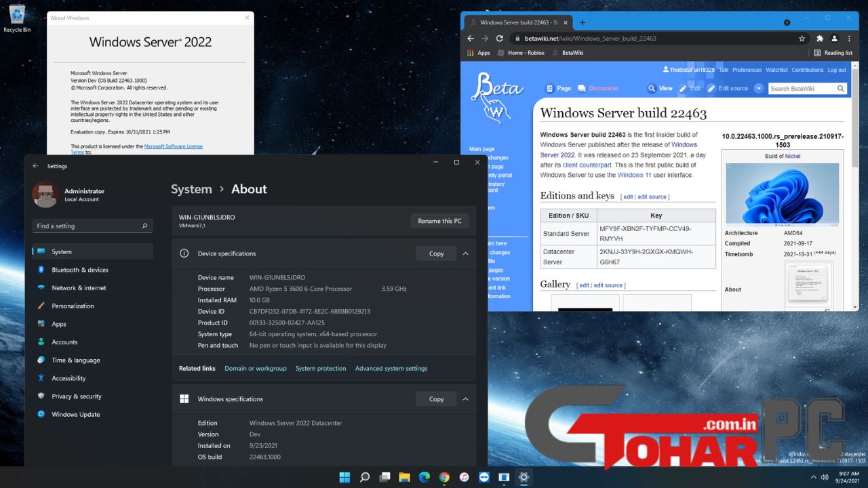This screenshot has width=868, height=488.
Task: Click the Rename this PC button
Action: tap(439, 221)
